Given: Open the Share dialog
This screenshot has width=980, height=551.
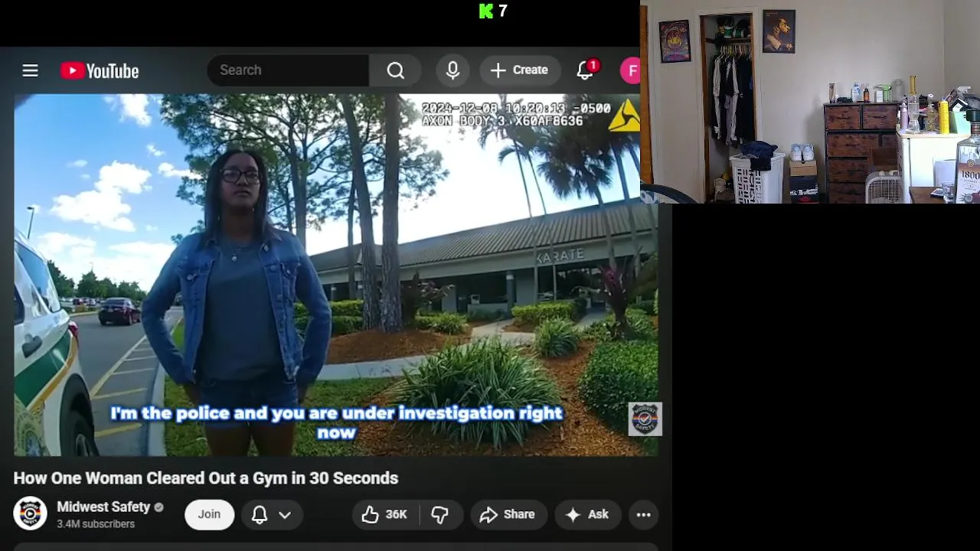Looking at the screenshot, I should pos(508,514).
